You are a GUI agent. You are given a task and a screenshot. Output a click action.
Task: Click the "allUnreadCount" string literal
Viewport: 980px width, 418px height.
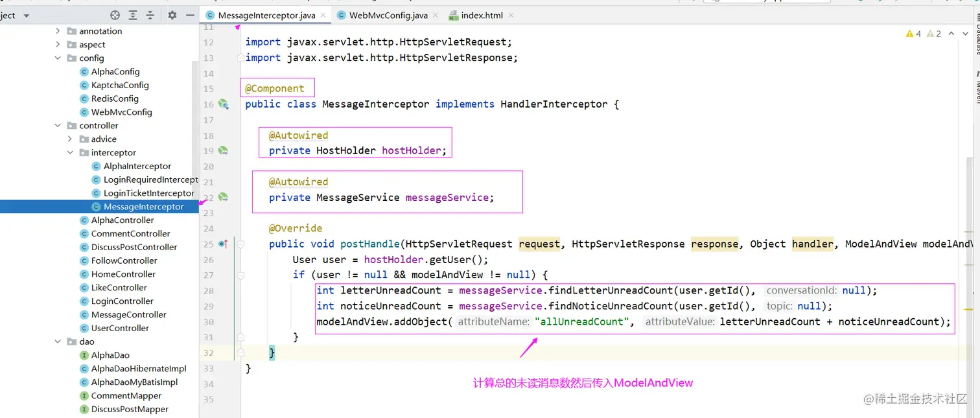(x=581, y=322)
